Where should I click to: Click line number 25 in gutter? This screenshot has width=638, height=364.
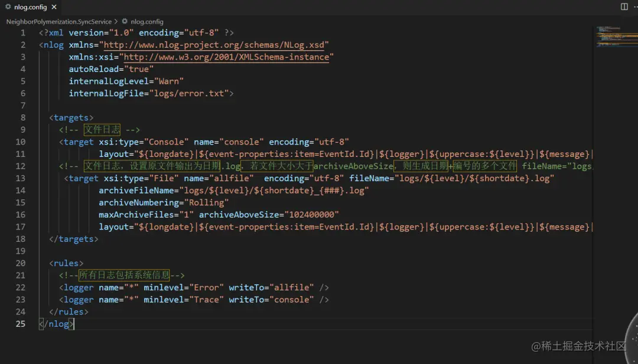[x=21, y=324]
